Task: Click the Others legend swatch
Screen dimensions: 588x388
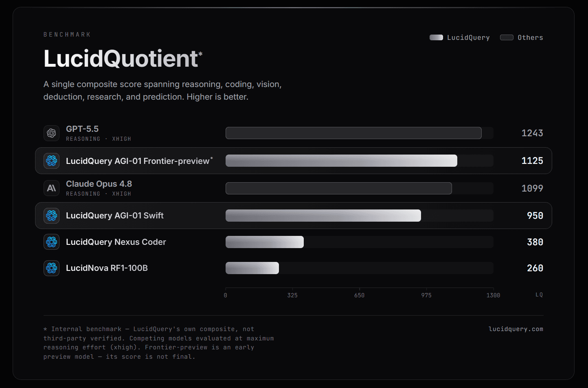Action: click(x=507, y=37)
